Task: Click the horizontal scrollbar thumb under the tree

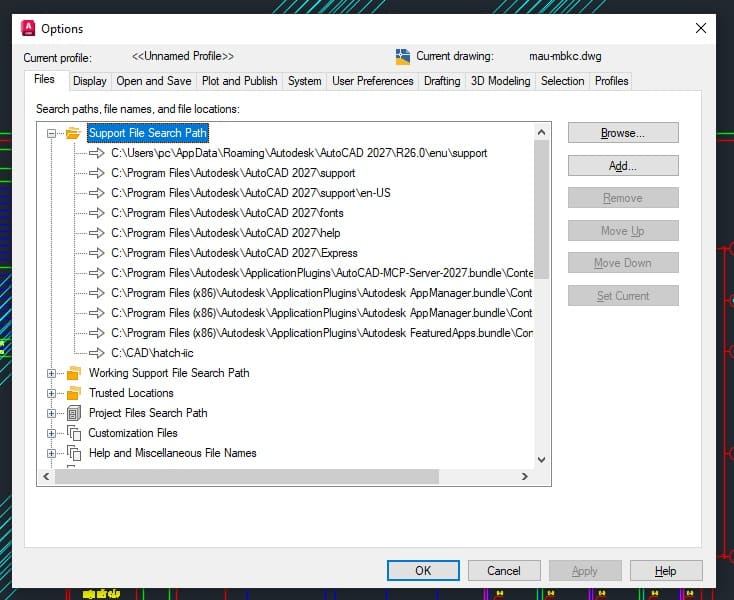Action: pyautogui.click(x=247, y=476)
